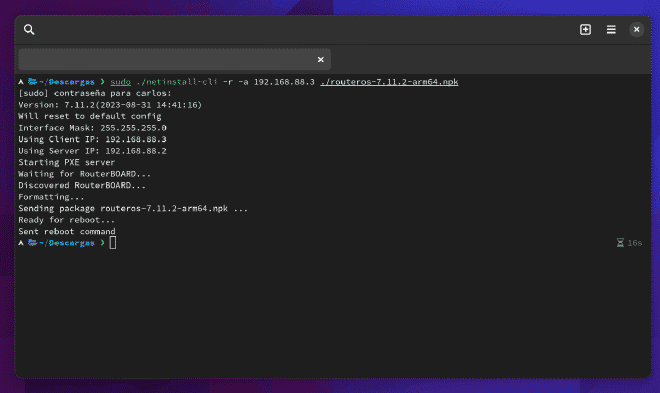Click the underlined sudo command word
The image size is (660, 393).
(x=120, y=82)
